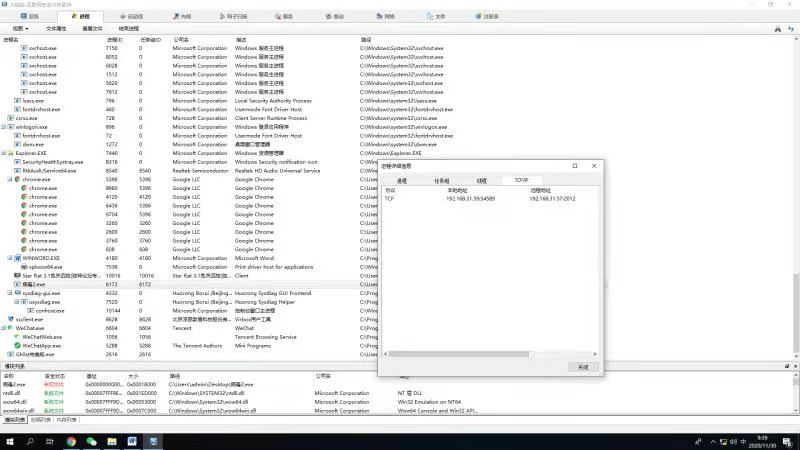Viewport: 800px width, 450px height.
Task: Switch to the 内存列表 bottom tab
Action: click(66, 420)
